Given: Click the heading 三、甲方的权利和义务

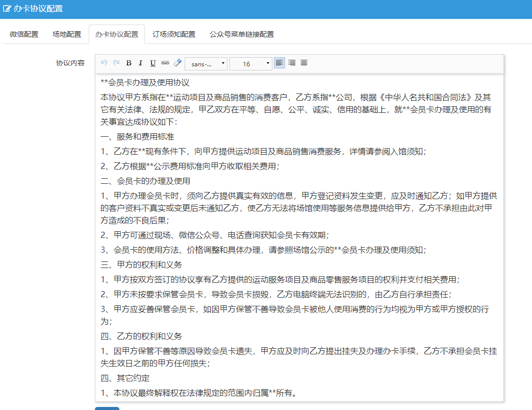Looking at the screenshot, I should (x=141, y=264).
